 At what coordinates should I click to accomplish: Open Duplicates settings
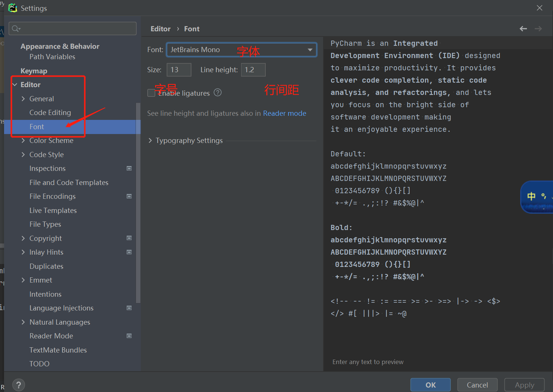click(47, 266)
